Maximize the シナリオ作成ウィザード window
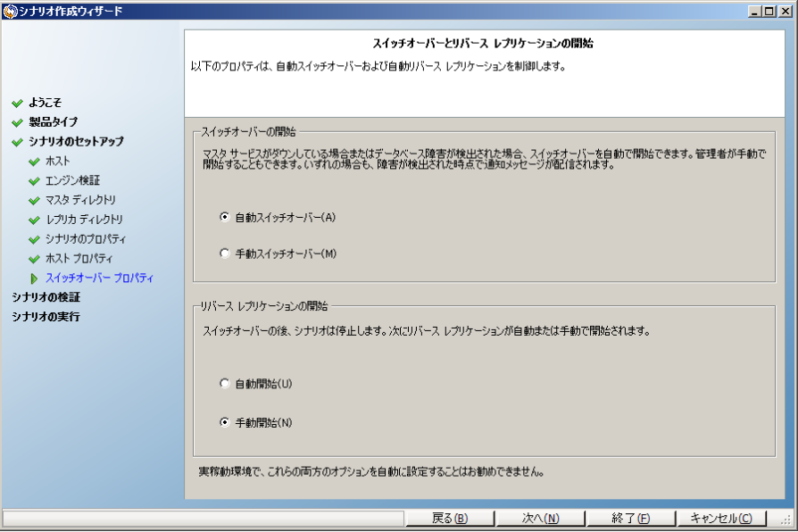 click(x=769, y=12)
